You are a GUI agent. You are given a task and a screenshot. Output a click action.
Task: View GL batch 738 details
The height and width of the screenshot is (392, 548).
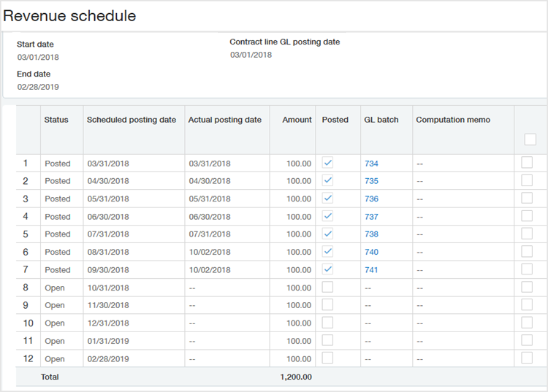point(371,234)
